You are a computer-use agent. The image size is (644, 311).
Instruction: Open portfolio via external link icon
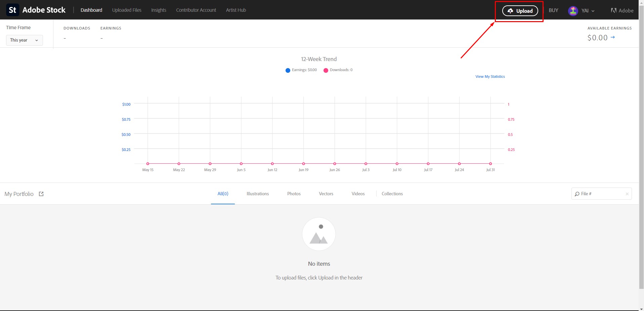pyautogui.click(x=41, y=194)
